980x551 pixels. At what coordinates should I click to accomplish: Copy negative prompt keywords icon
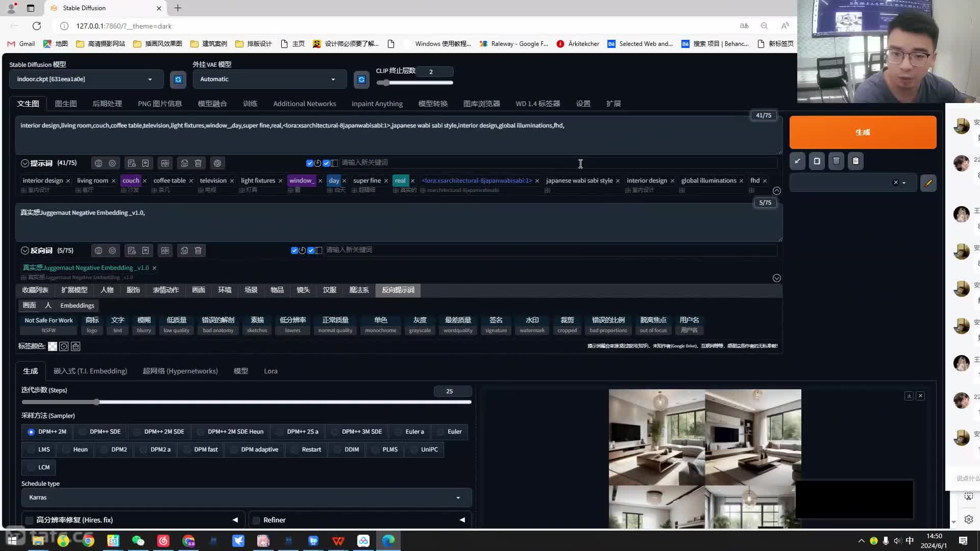[184, 251]
